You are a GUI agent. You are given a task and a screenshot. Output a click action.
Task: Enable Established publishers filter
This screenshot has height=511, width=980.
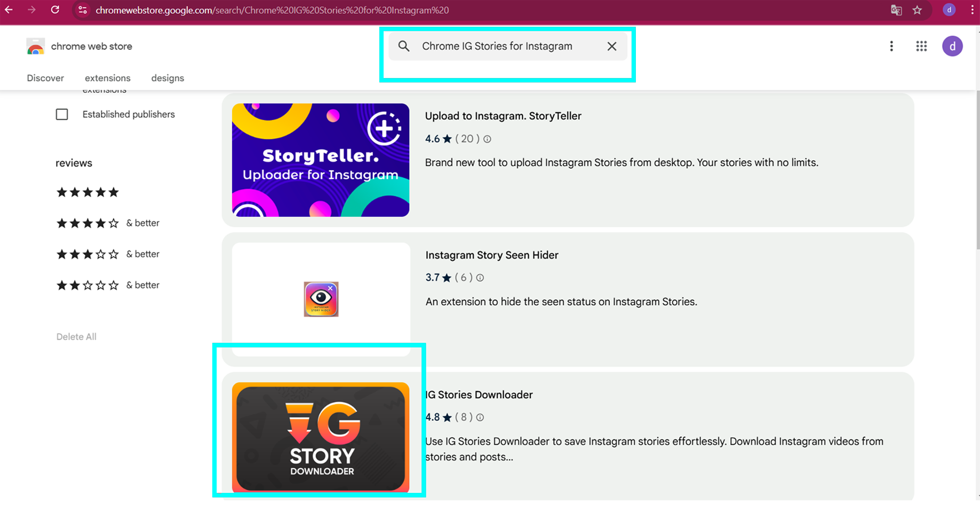point(62,114)
